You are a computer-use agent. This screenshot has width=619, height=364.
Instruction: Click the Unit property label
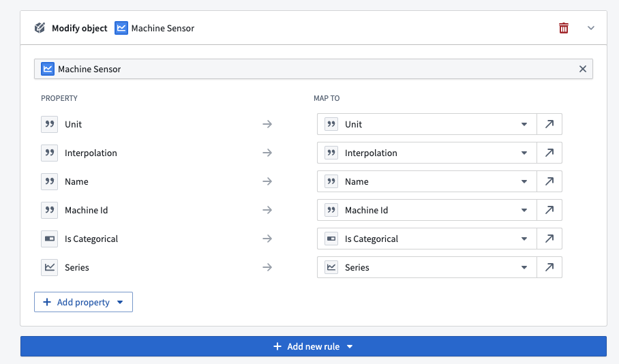73,124
